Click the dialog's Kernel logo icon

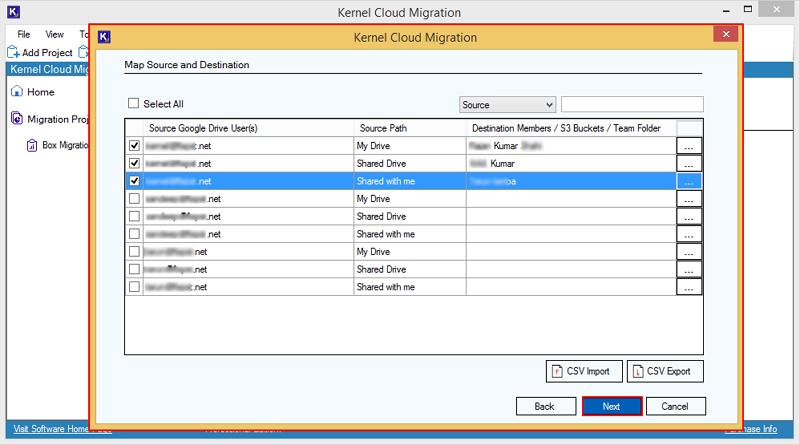click(104, 37)
